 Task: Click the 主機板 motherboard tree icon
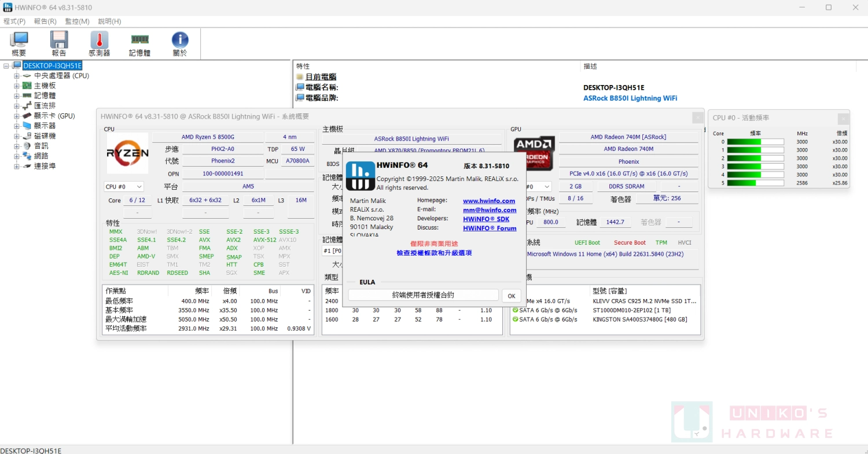(x=27, y=86)
